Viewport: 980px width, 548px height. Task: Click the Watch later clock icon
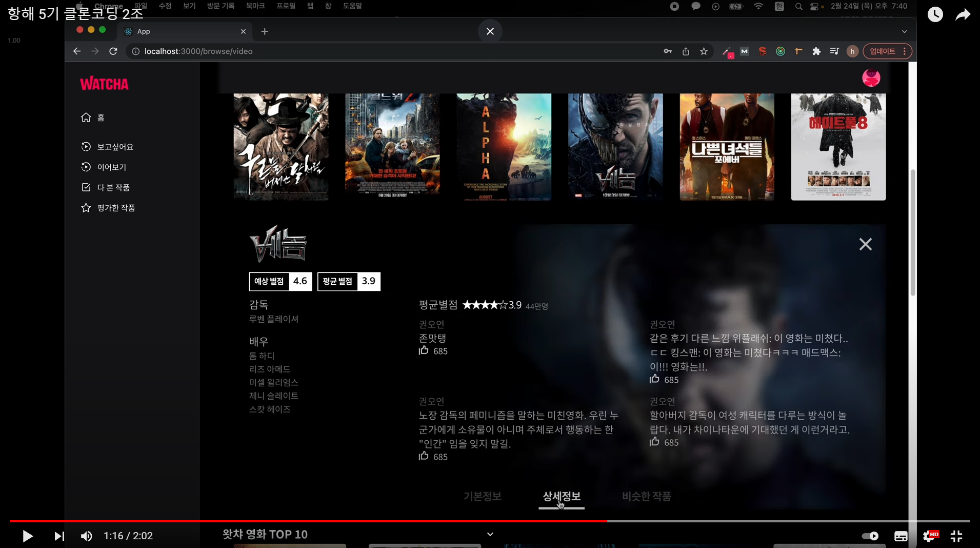point(935,14)
